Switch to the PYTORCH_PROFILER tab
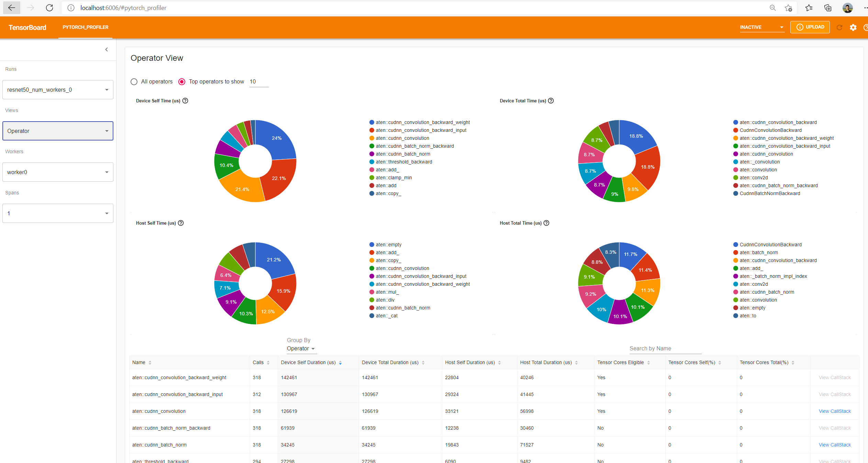This screenshot has height=463, width=868. 85,27
